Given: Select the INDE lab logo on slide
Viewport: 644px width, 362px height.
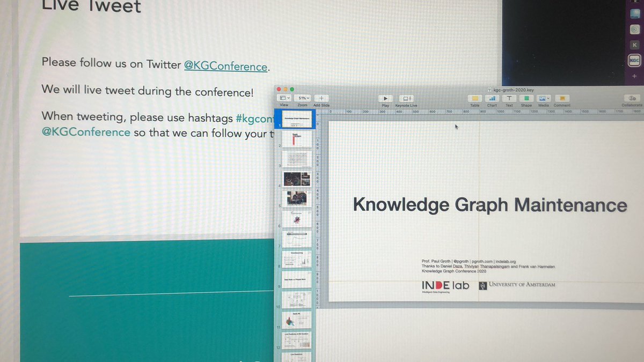Looking at the screenshot, I should (x=445, y=286).
